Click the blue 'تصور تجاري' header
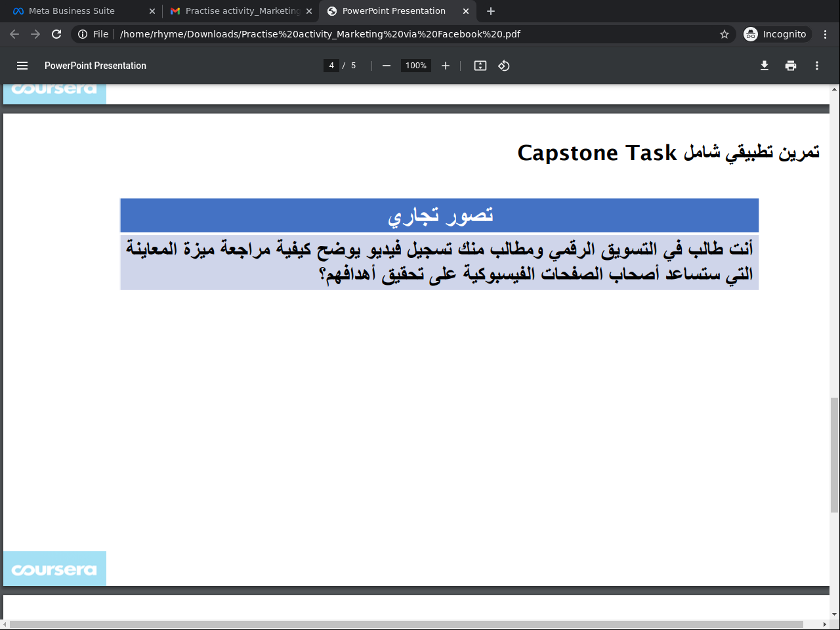Screen dimensions: 840x630 click(x=440, y=215)
